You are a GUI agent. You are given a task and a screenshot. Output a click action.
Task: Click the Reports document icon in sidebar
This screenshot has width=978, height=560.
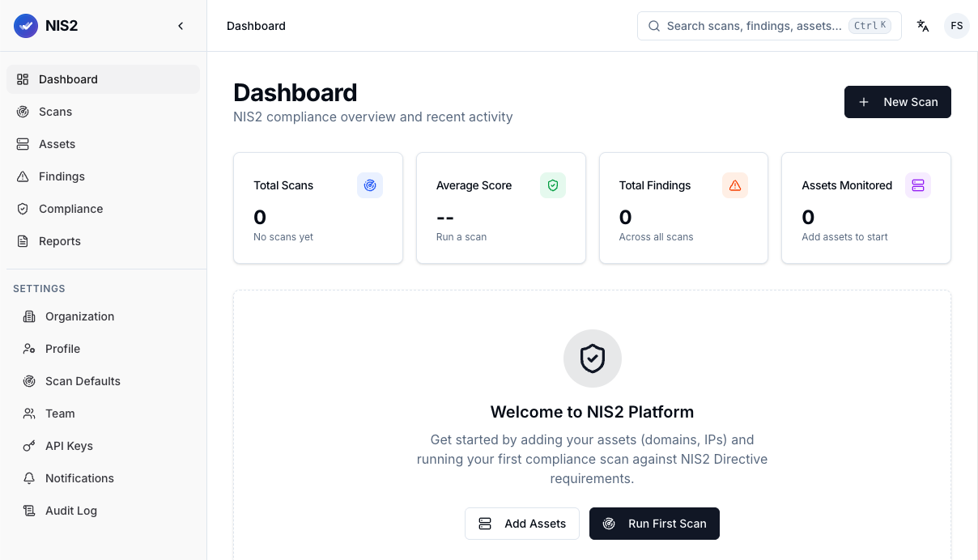(x=23, y=241)
